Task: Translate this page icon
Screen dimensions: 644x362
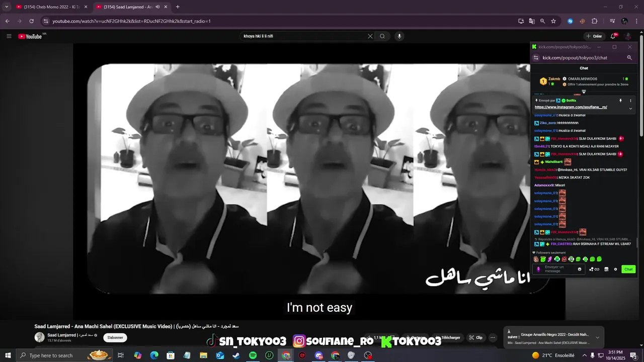Action: [x=532, y=21]
